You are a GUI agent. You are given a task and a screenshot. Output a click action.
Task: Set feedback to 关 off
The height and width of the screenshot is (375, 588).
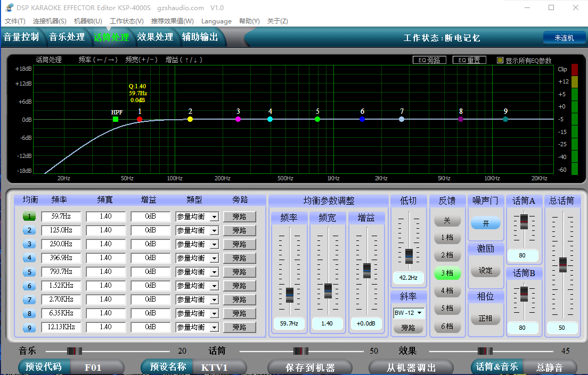[x=447, y=220]
